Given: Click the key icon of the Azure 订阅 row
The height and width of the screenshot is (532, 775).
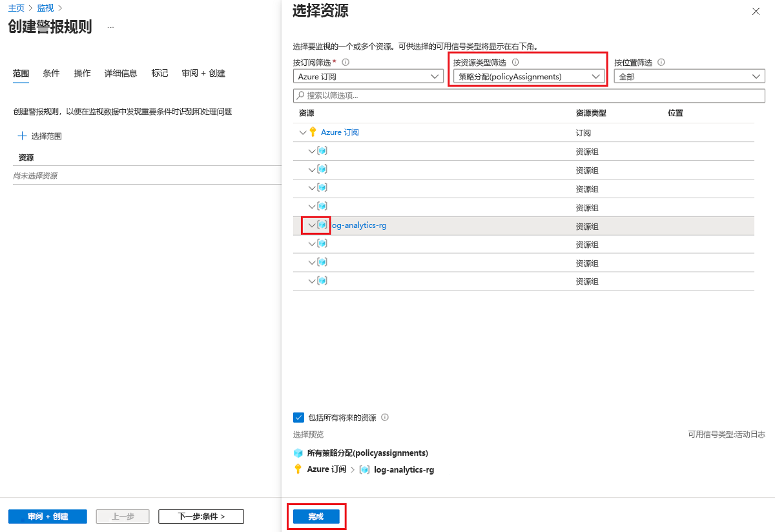Looking at the screenshot, I should click(313, 132).
